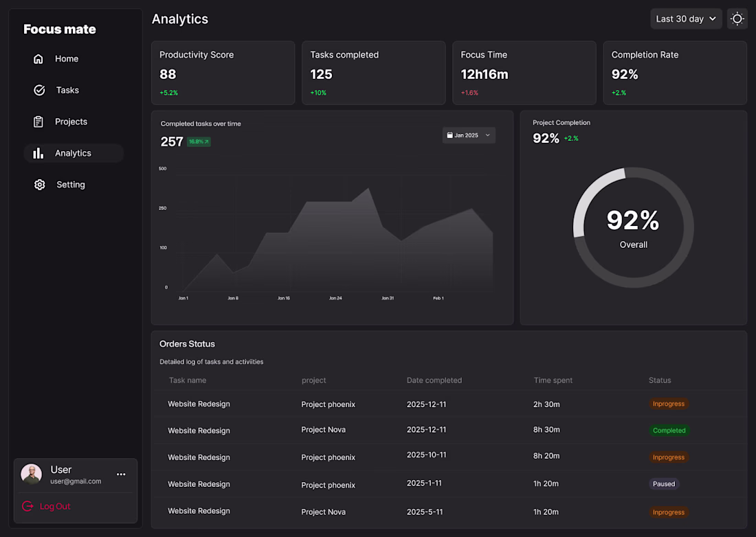Click the Task name column header
The height and width of the screenshot is (537, 756).
coord(188,380)
